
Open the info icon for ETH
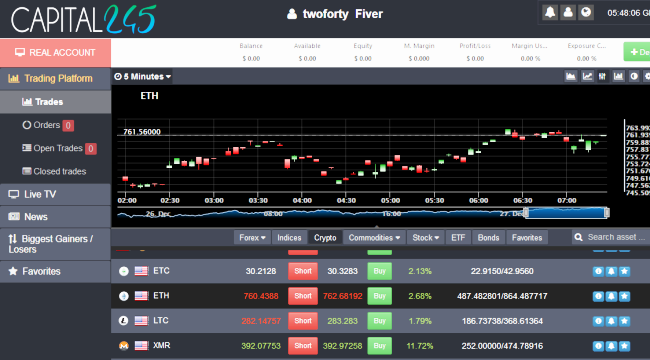[x=598, y=296]
